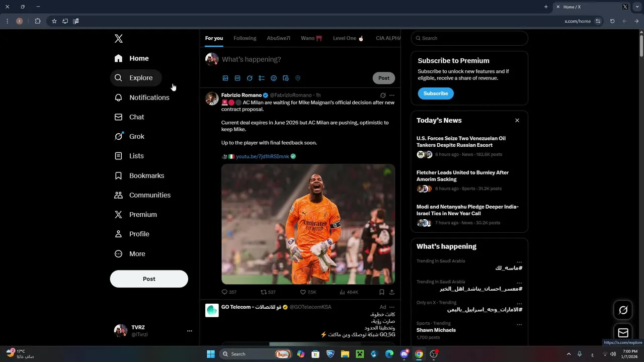Open the Explore page from the sidebar
Screen dimensions: 644x362
(x=136, y=78)
